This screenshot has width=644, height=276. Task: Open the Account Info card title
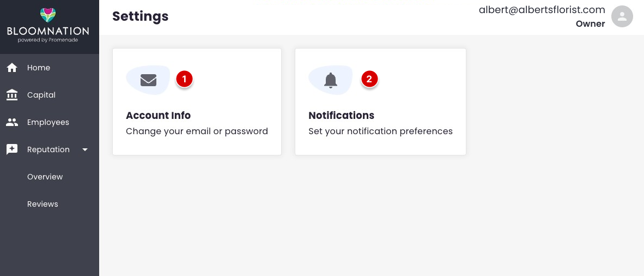click(158, 115)
